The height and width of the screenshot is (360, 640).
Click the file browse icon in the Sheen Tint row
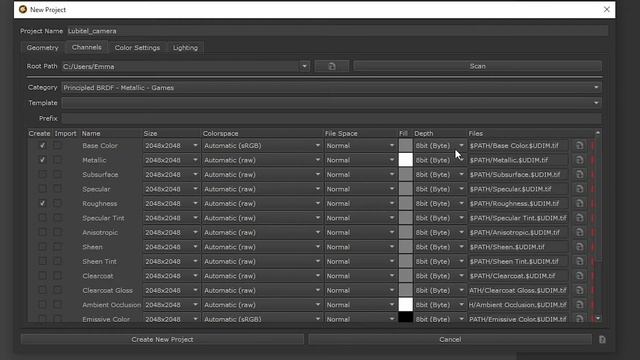(579, 262)
